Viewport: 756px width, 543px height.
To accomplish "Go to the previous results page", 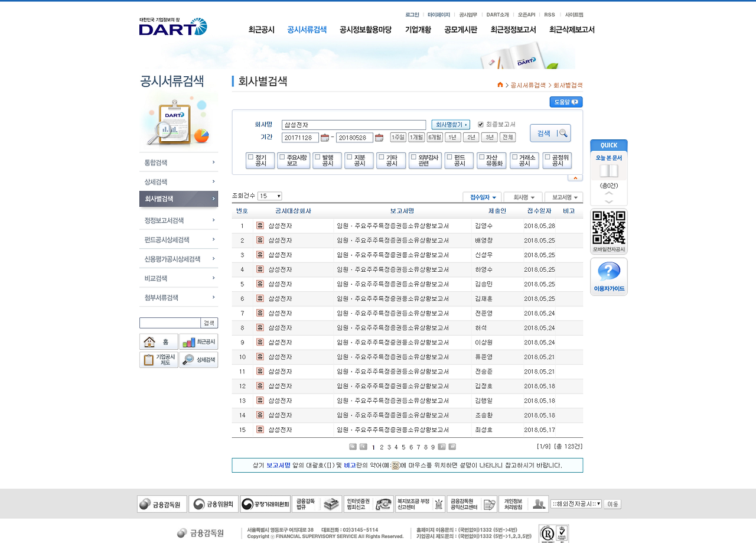I will point(363,447).
